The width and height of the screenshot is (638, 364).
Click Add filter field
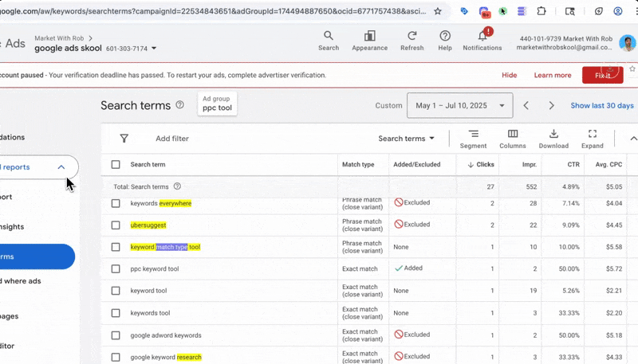point(172,139)
